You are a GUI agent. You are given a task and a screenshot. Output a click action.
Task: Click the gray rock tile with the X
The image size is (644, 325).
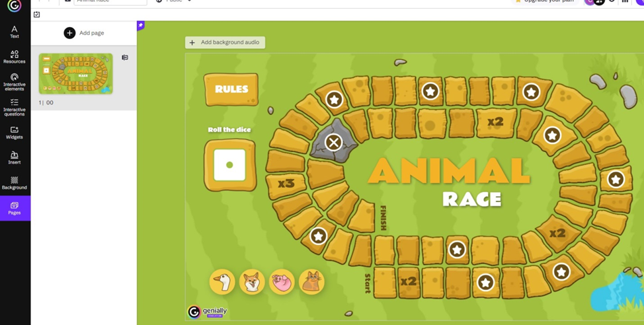[x=333, y=143]
